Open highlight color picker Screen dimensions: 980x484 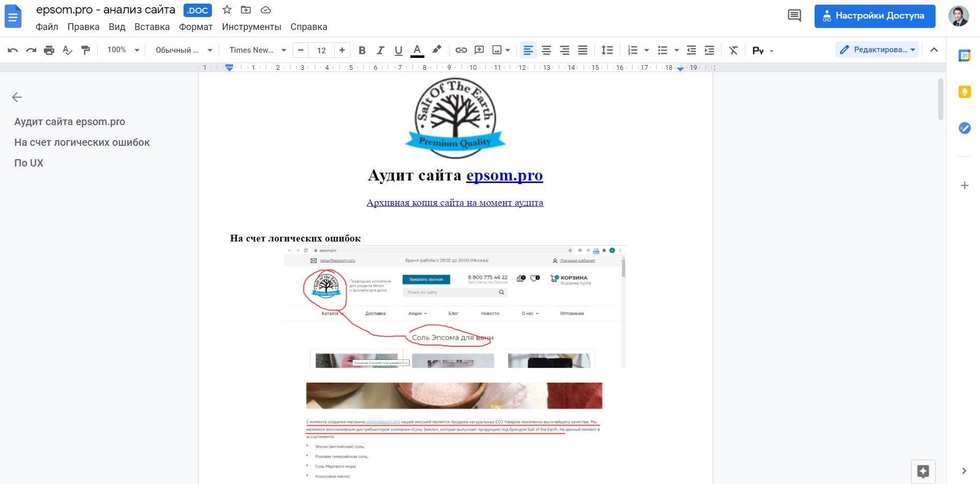click(437, 50)
